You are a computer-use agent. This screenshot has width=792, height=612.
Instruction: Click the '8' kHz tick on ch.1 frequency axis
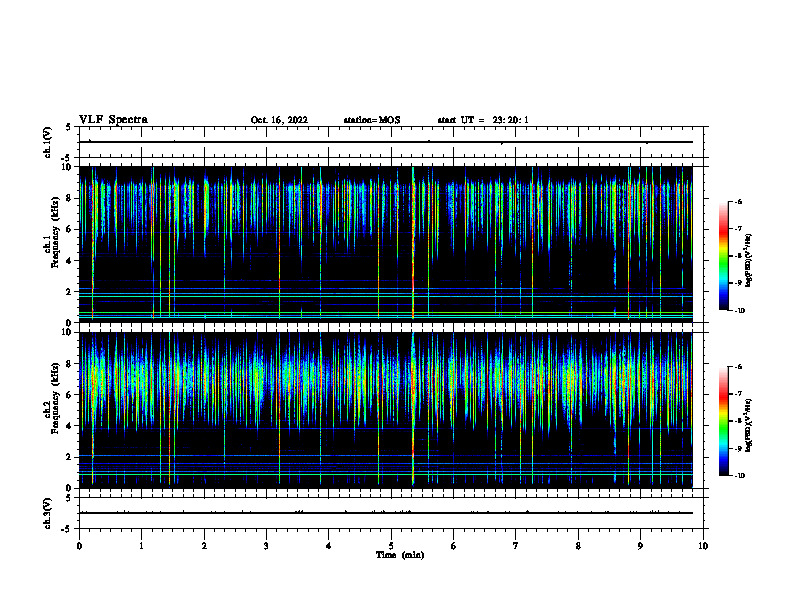70,198
